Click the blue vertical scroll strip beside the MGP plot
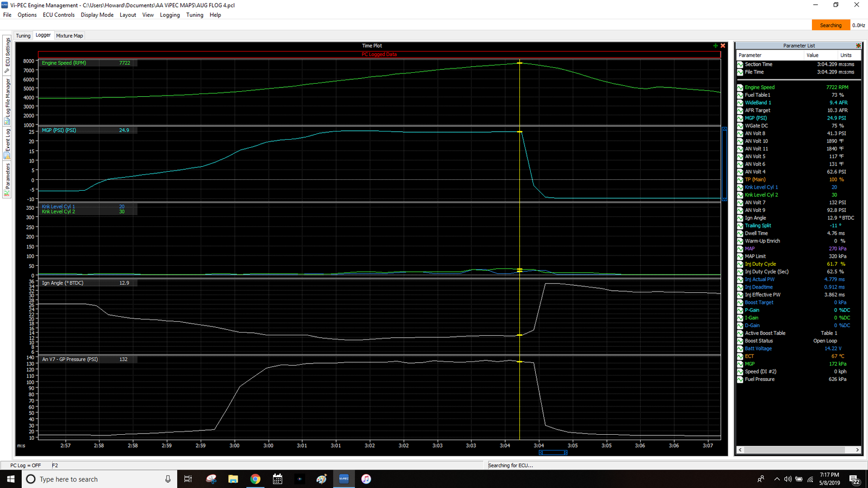 724,164
